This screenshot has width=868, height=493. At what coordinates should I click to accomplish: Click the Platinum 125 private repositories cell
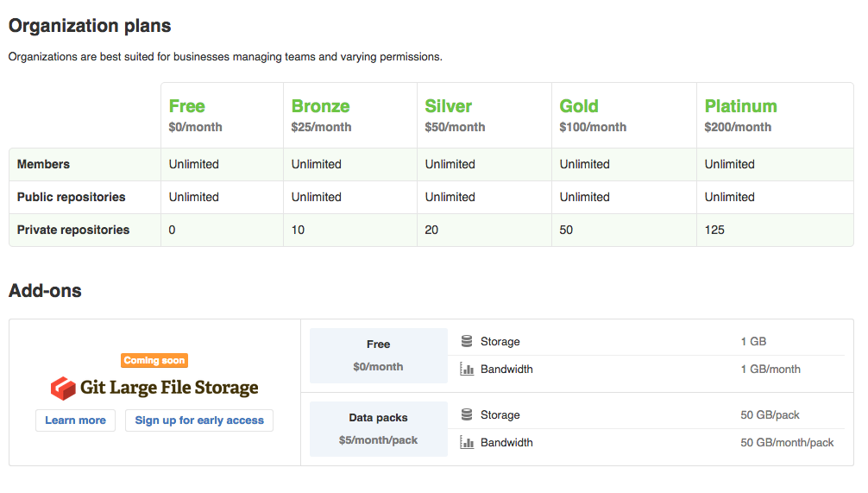click(714, 231)
